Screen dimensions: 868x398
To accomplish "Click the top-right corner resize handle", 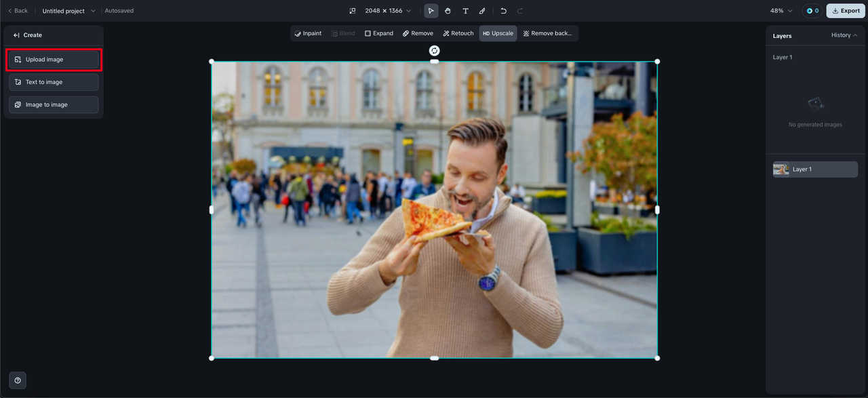I will pyautogui.click(x=657, y=62).
